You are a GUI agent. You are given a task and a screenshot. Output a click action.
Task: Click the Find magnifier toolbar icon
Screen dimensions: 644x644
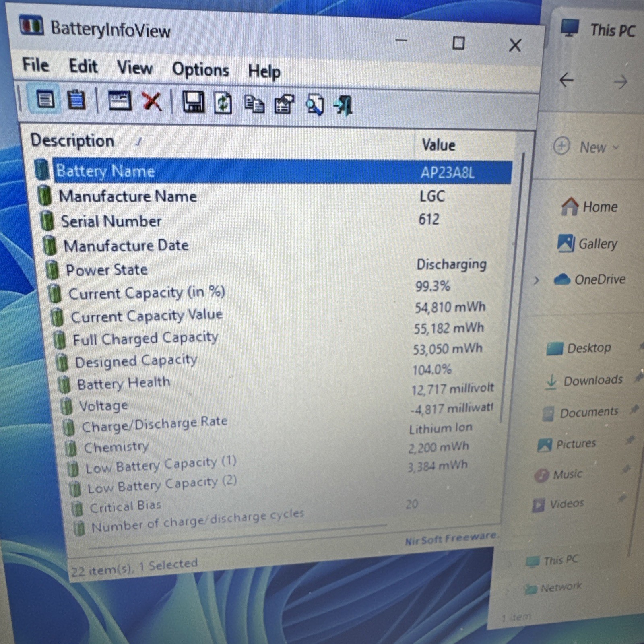pyautogui.click(x=315, y=105)
